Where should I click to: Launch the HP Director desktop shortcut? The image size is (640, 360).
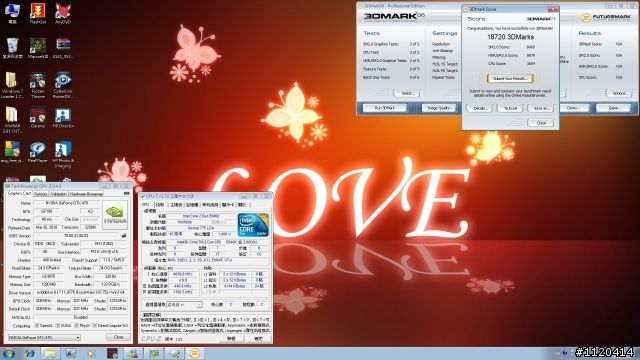pos(63,118)
